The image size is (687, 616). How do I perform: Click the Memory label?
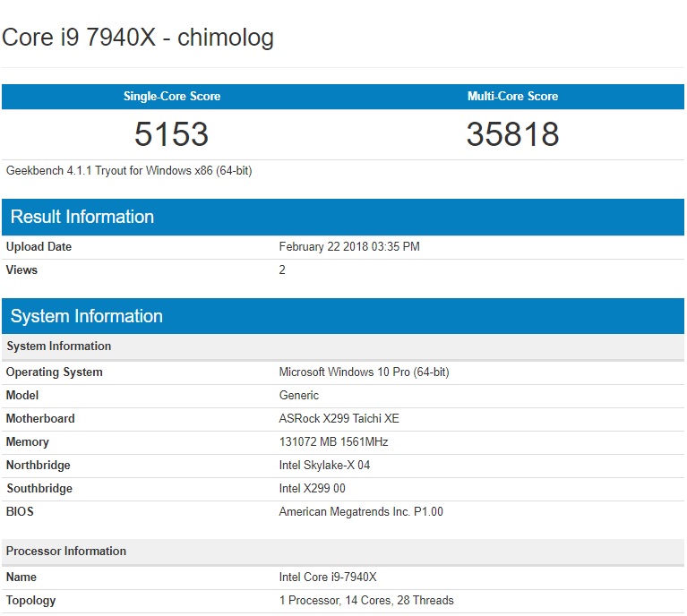click(27, 441)
